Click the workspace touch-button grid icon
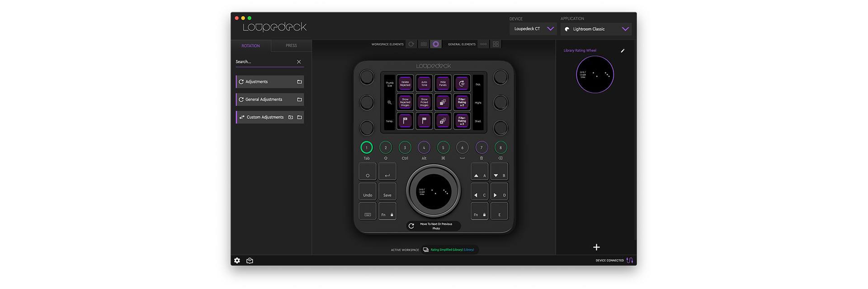The image size is (868, 289). (x=424, y=44)
